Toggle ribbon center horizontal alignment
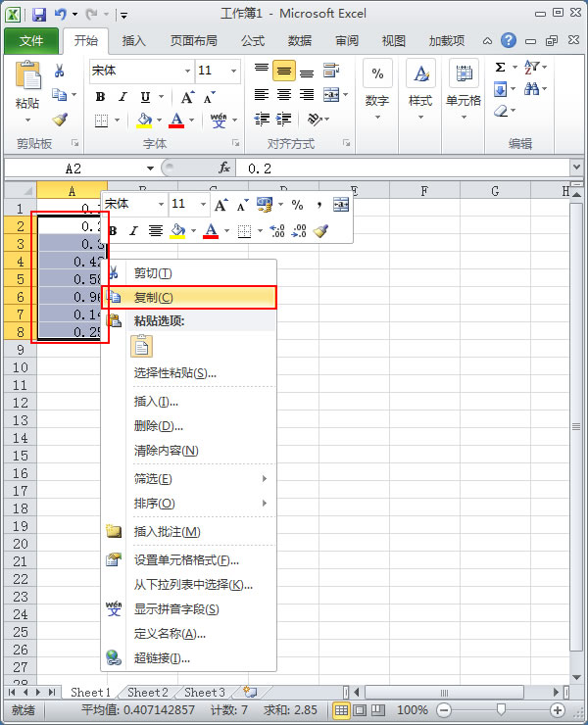588x725 pixels. click(x=283, y=95)
